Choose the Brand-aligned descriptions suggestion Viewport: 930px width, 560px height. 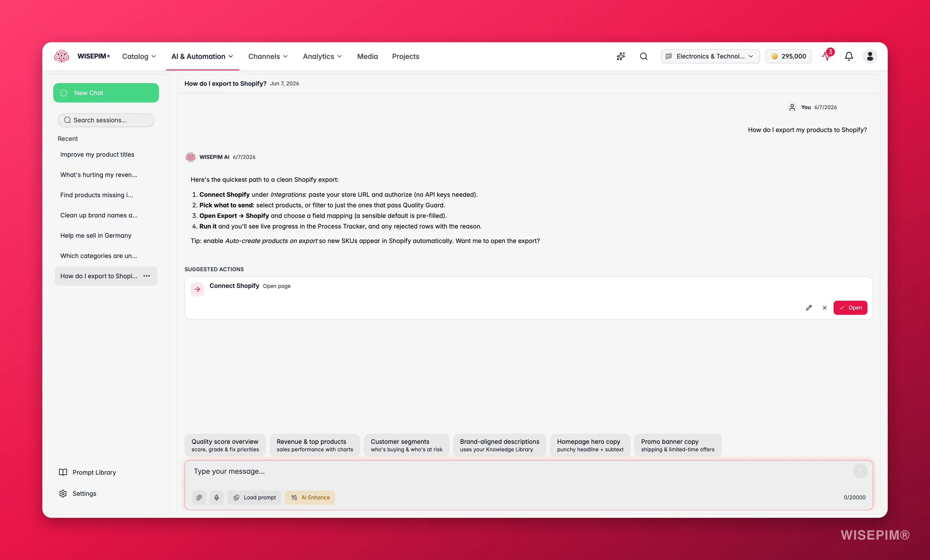(499, 445)
